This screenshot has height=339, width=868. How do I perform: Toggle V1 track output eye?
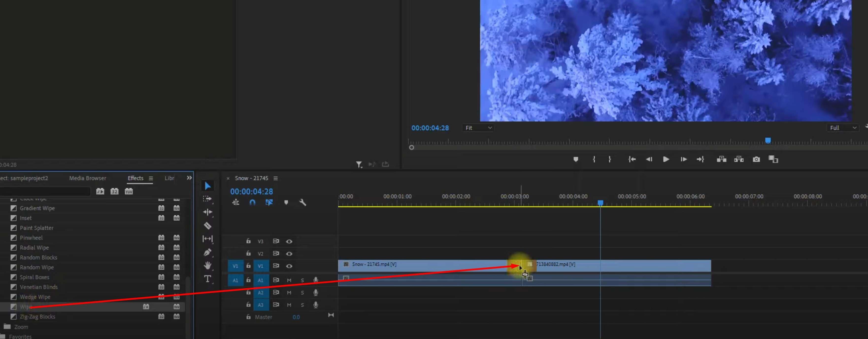(x=289, y=266)
